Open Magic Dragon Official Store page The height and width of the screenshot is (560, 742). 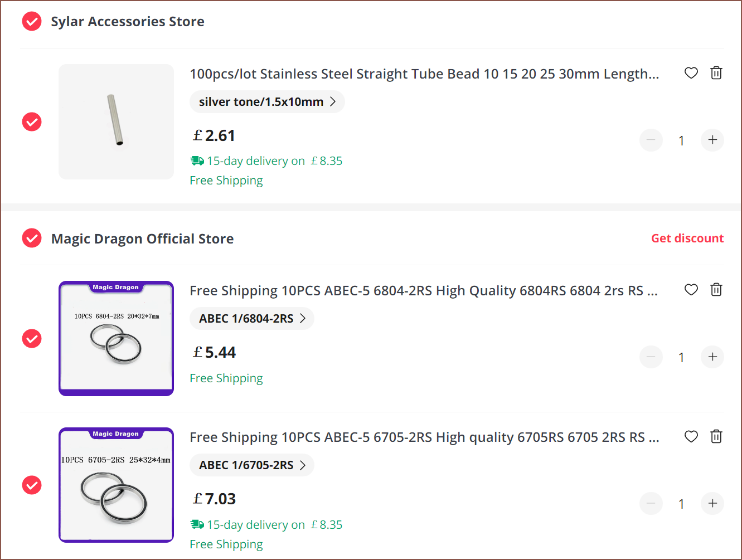tap(143, 239)
